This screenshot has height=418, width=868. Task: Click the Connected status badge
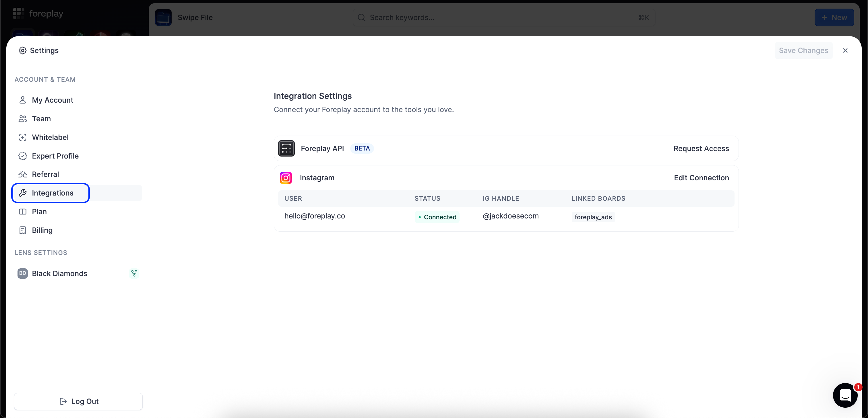437,217
